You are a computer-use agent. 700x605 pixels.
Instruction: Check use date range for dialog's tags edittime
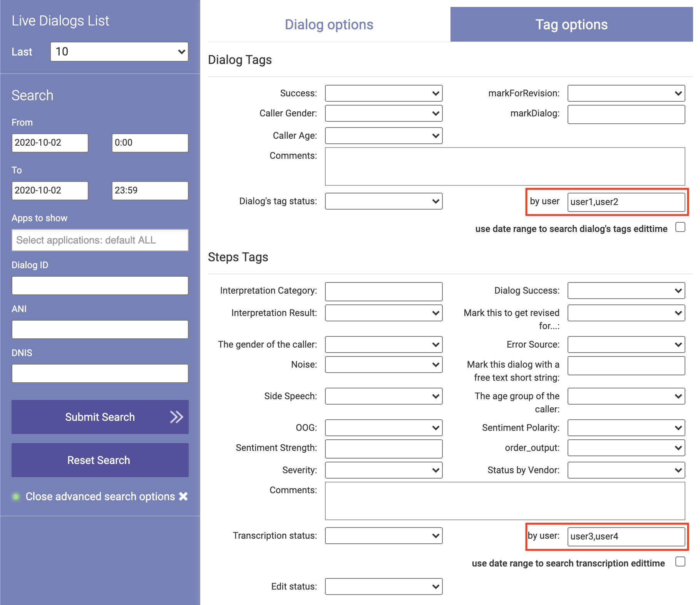(x=681, y=227)
